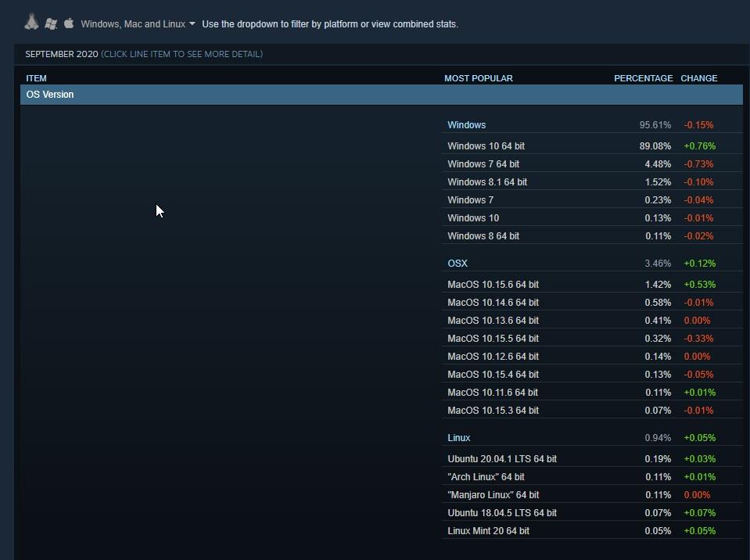
Task: Click the 3.46% OSX percentage value
Action: (x=658, y=264)
